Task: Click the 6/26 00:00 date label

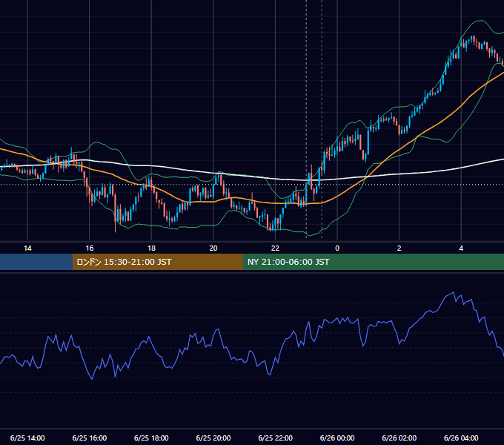Action: click(x=337, y=438)
